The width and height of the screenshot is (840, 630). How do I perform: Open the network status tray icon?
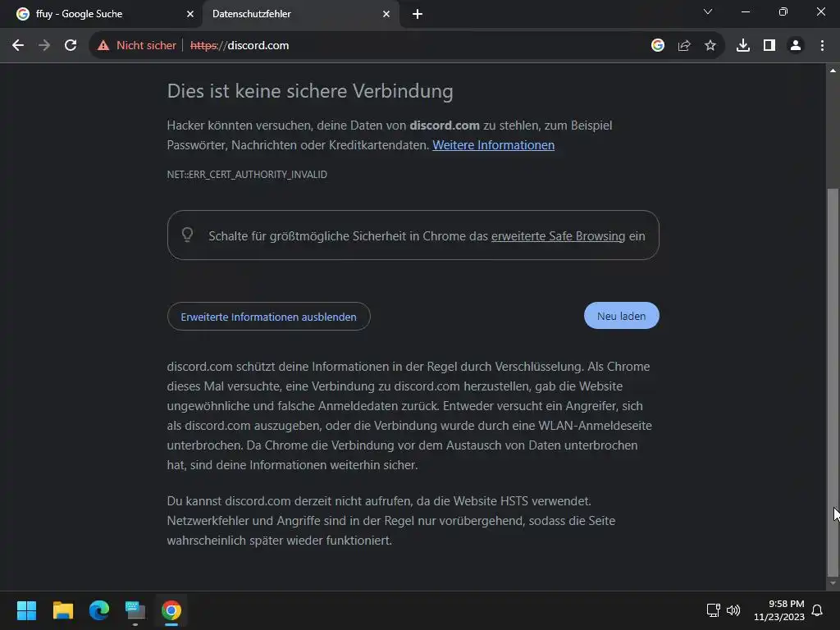pos(713,610)
